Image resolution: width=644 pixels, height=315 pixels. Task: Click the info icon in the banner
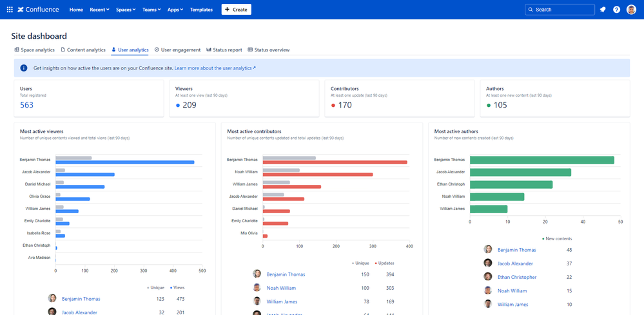click(x=24, y=68)
